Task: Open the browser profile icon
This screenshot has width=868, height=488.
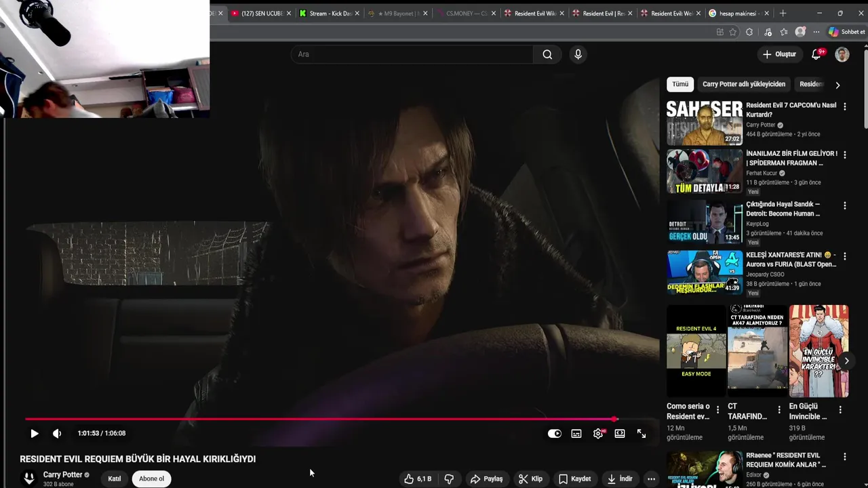Action: point(800,32)
